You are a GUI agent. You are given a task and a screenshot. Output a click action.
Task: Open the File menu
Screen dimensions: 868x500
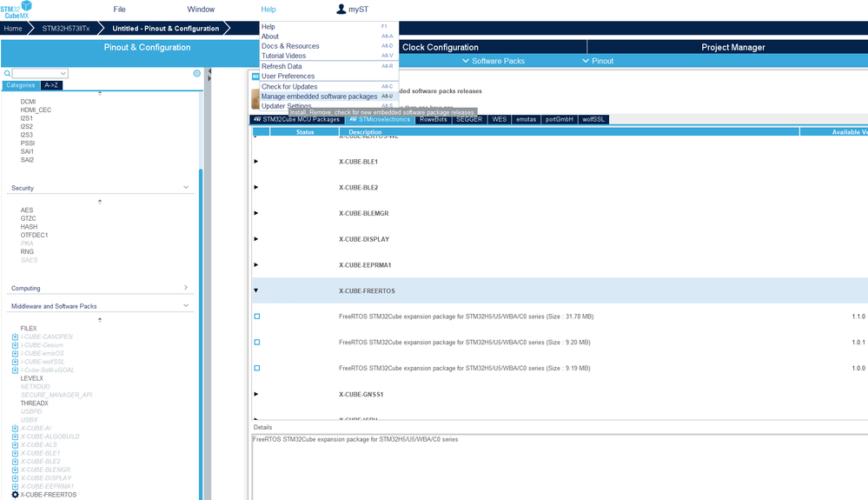[120, 10]
